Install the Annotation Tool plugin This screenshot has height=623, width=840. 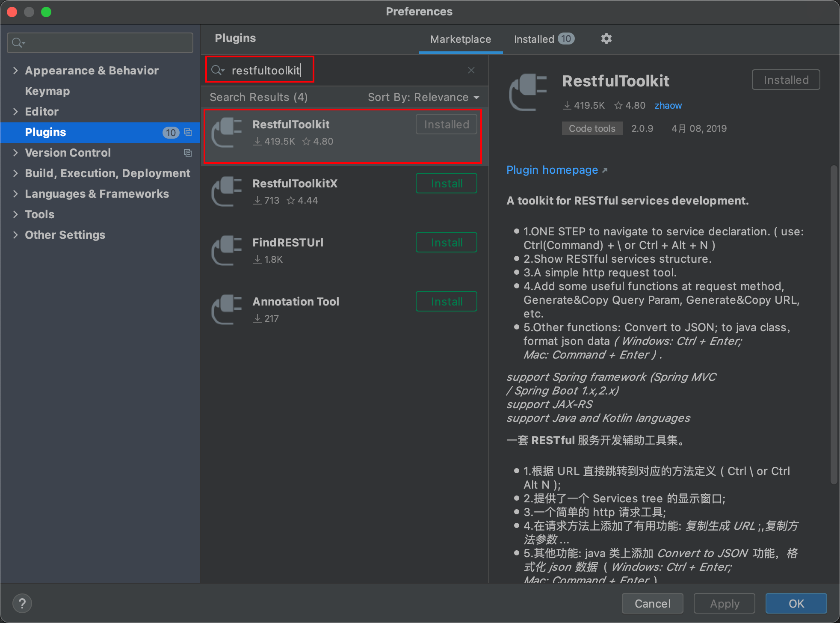(447, 302)
